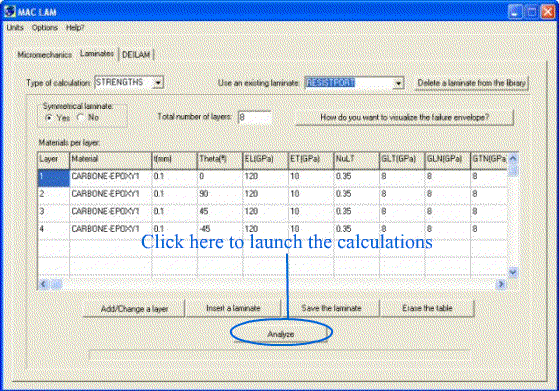
Task: Click Theta value 0 in layer 1
Action: pyautogui.click(x=220, y=178)
